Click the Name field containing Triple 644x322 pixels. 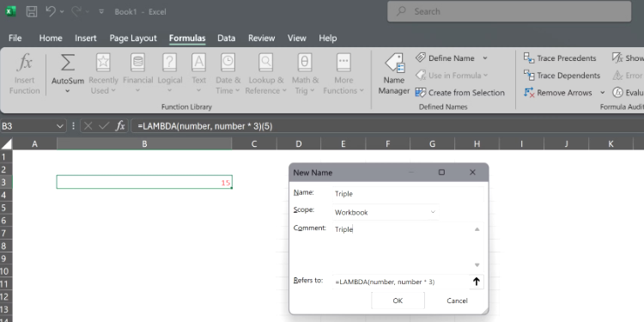click(x=409, y=194)
